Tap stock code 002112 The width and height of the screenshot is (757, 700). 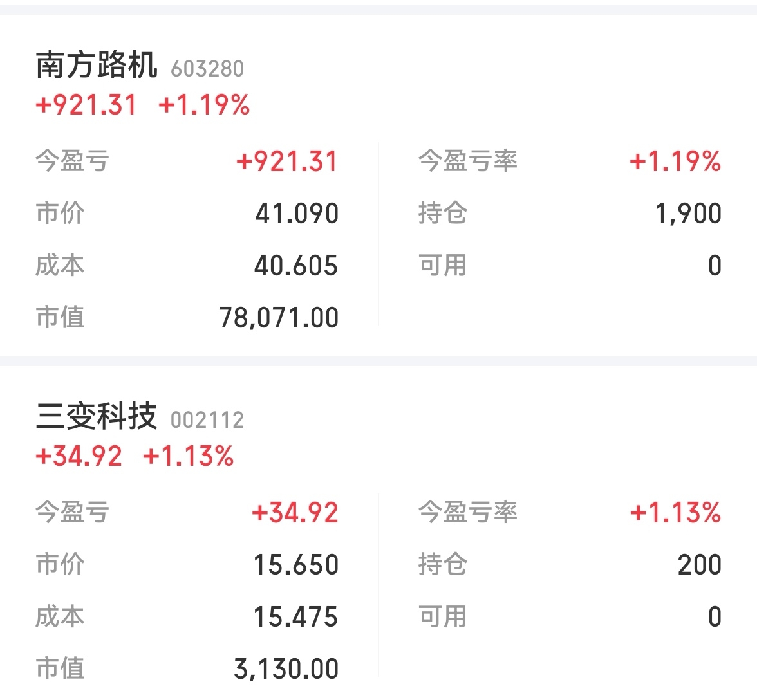(207, 420)
